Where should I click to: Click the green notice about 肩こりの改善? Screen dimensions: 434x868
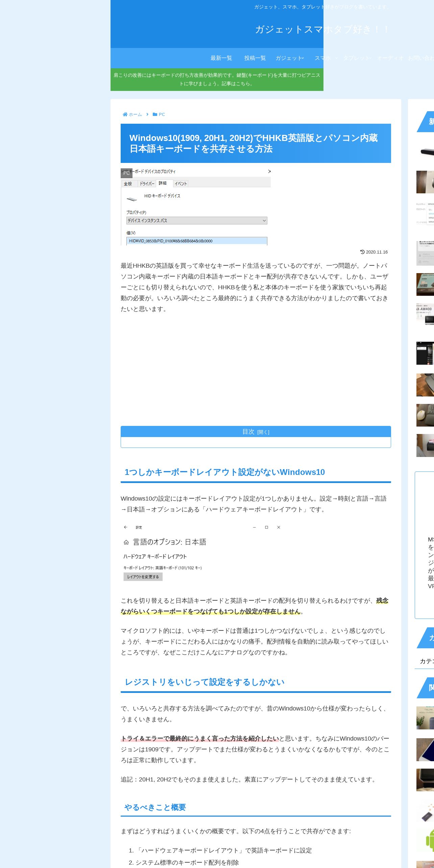tap(217, 79)
